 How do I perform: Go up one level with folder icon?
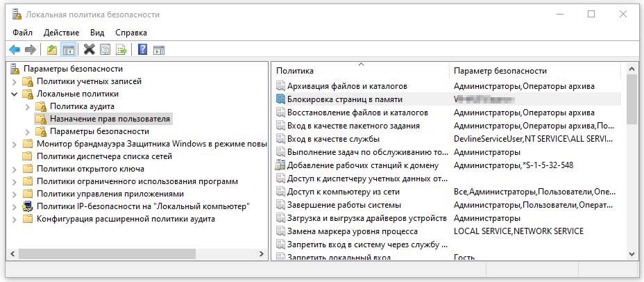click(x=52, y=49)
